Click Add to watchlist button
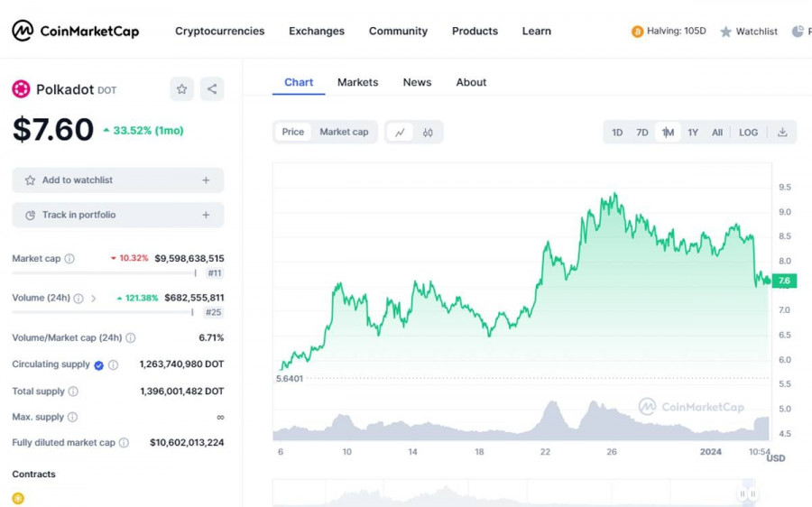812x507 pixels. tap(117, 180)
